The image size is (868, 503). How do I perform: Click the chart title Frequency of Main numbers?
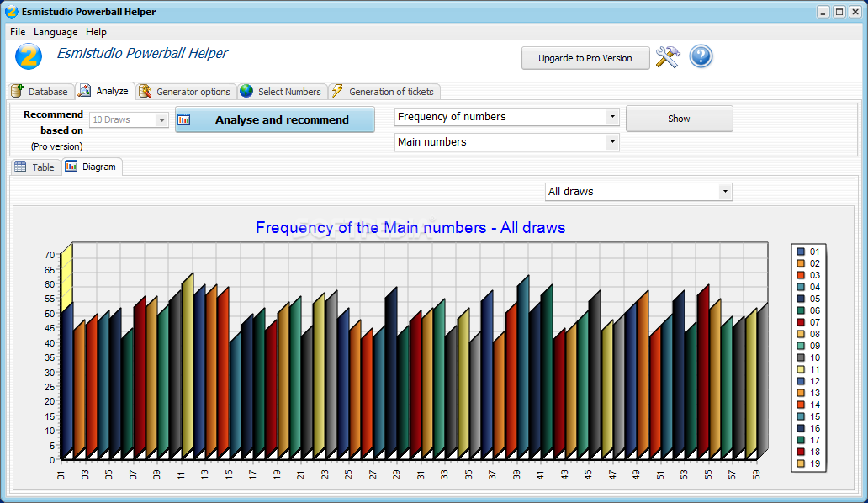click(x=410, y=227)
